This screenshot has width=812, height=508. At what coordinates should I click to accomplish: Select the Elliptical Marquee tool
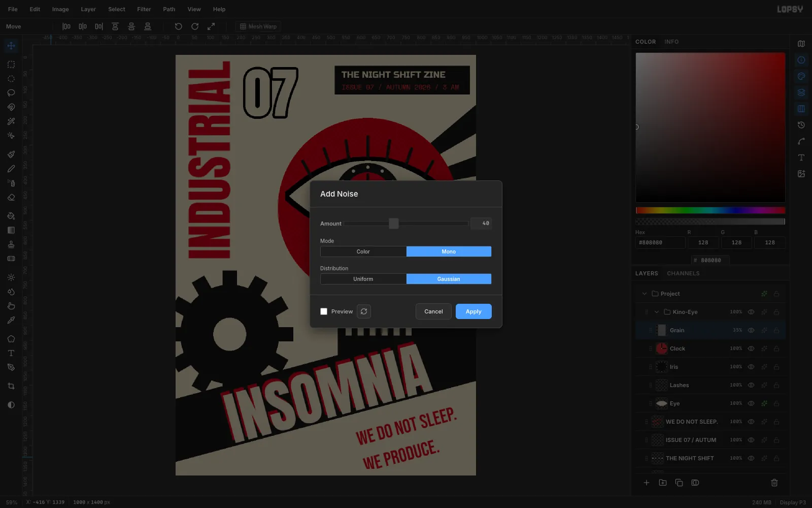[11, 79]
